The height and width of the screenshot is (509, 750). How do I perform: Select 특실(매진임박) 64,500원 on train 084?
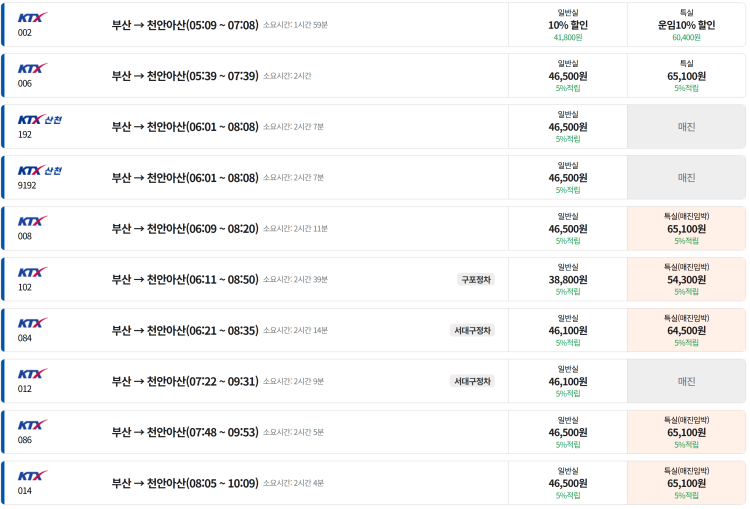click(x=686, y=330)
